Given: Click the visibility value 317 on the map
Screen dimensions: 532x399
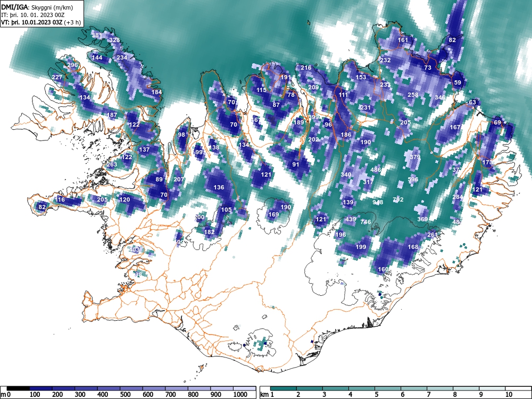Looking at the screenshot, I should (x=368, y=182).
